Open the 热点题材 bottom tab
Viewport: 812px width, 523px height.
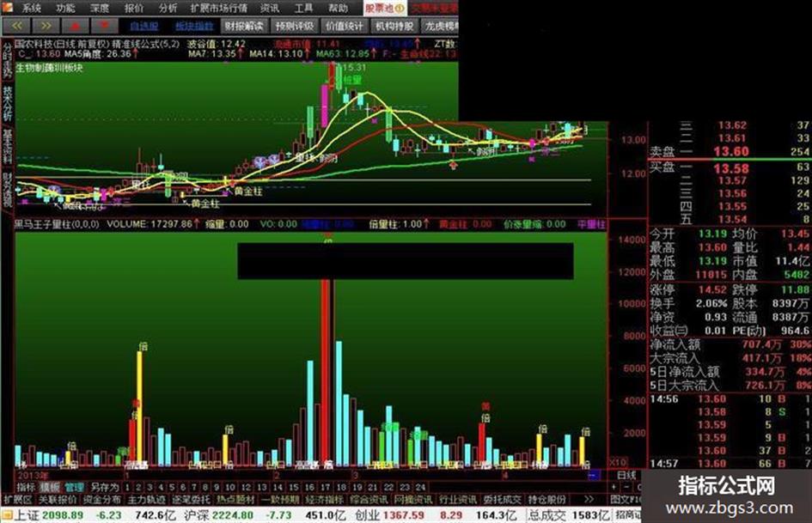click(x=235, y=500)
